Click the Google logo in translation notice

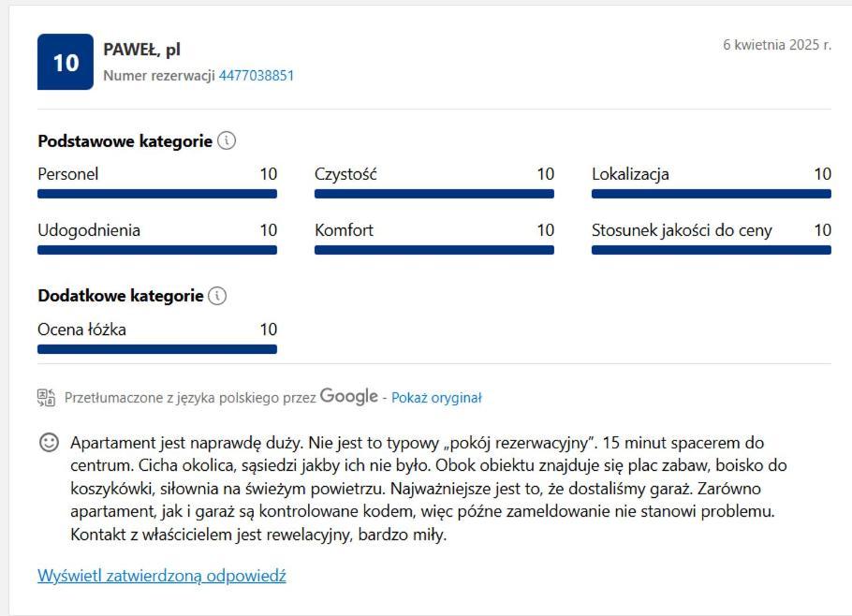coord(349,396)
